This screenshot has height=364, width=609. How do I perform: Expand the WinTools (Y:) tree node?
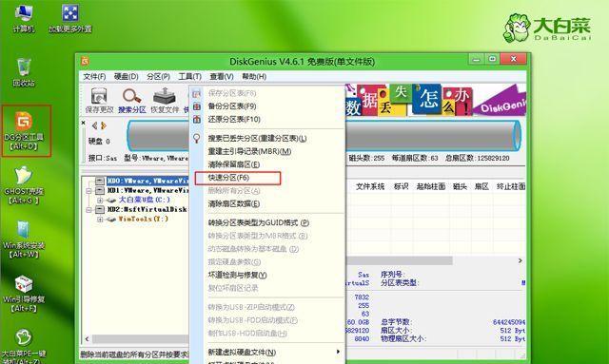99,219
